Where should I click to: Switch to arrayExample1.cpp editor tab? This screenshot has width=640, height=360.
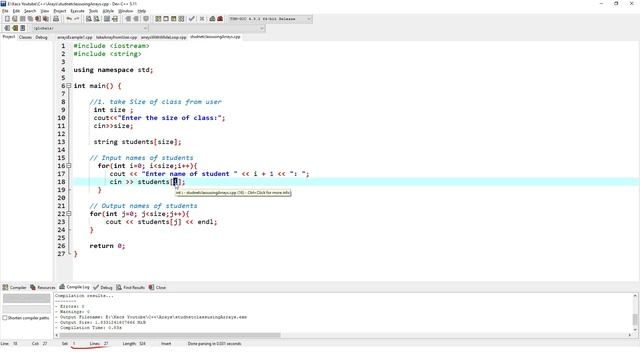75,37
